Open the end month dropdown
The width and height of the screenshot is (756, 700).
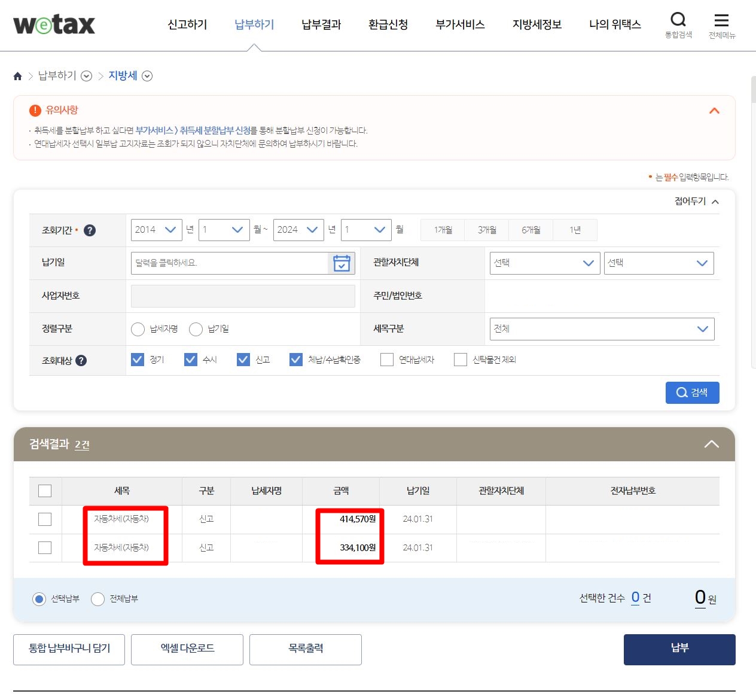tap(366, 230)
